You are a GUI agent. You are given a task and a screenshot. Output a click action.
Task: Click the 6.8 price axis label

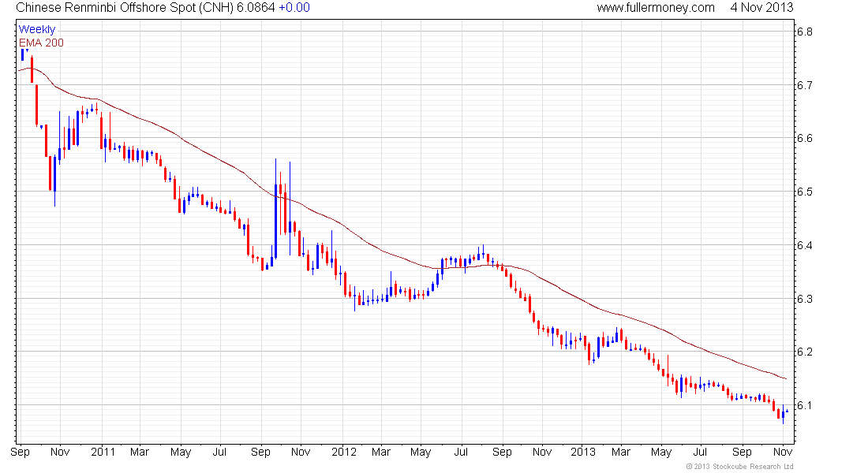[804, 32]
